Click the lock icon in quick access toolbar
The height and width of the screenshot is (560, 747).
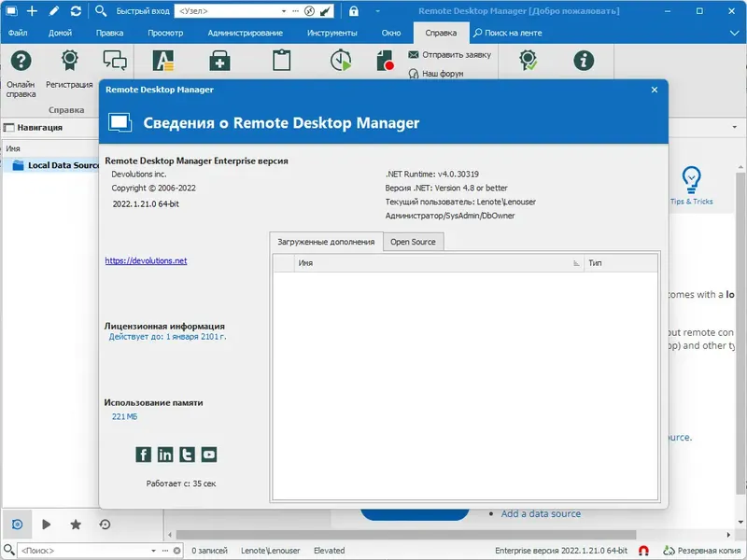[354, 12]
